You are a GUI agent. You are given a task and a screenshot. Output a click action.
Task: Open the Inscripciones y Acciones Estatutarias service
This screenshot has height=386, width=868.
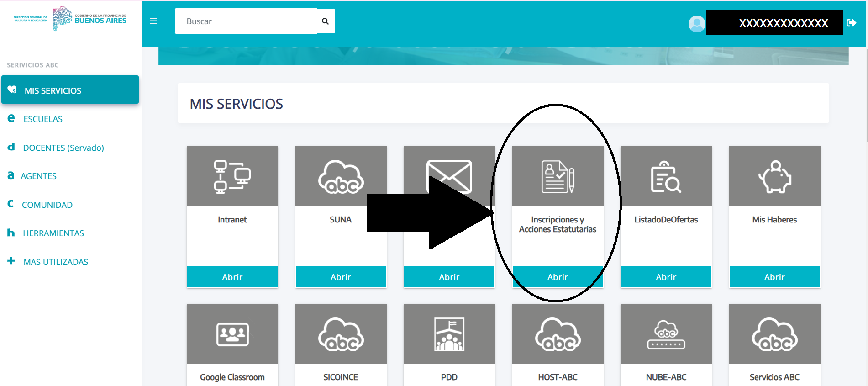(x=558, y=277)
